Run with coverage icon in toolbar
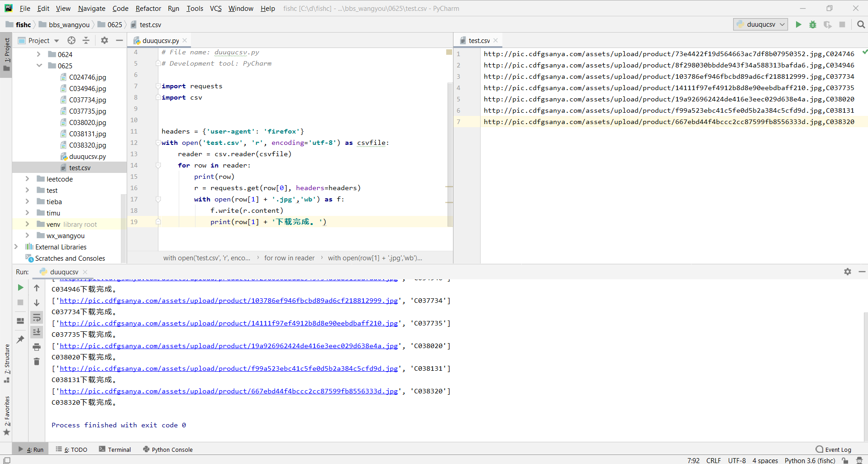Viewport: 868px width, 464px height. tap(827, 24)
